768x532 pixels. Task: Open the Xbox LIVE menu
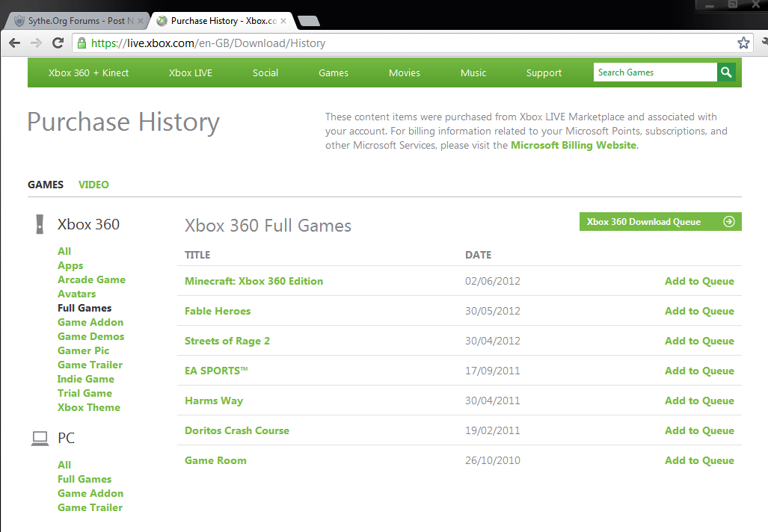tap(191, 73)
